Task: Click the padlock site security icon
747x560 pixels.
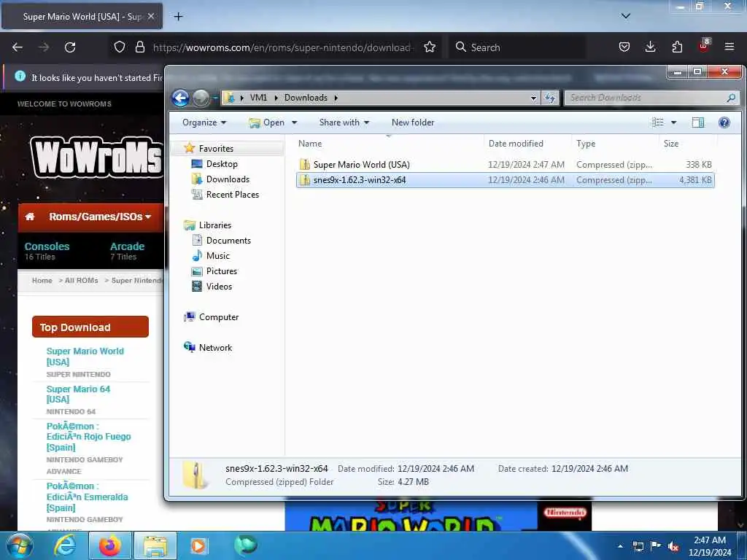Action: [139, 47]
